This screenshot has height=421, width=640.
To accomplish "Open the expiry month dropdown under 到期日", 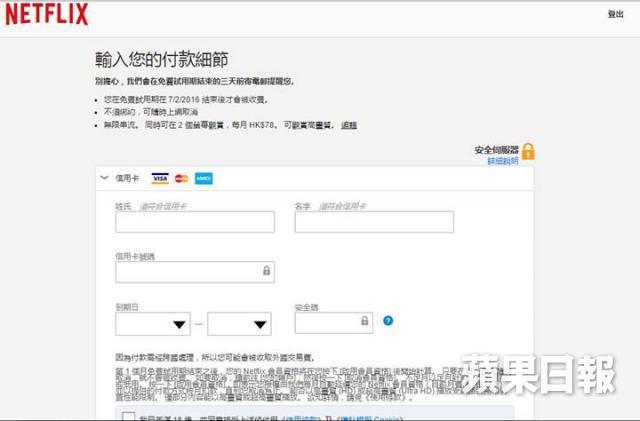I will pos(153,324).
